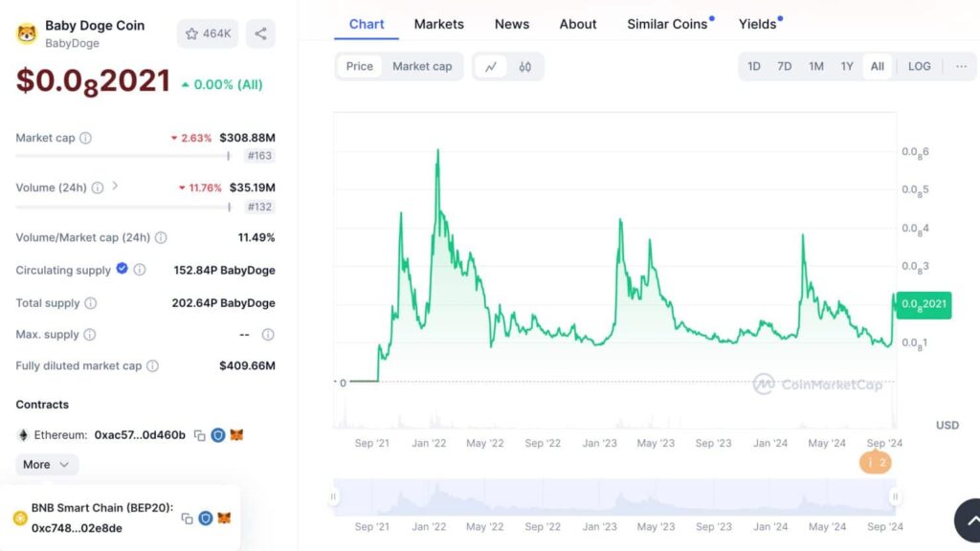Click the Baby Doge Coin logo icon
The image size is (980, 551).
26,33
